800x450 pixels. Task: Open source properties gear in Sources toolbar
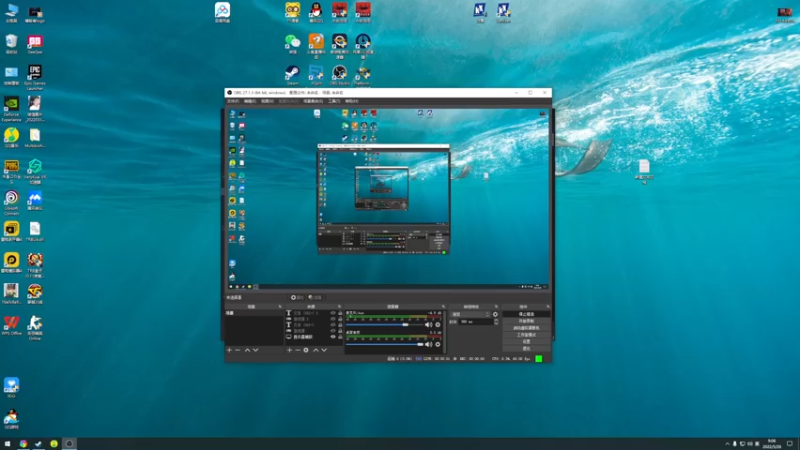[306, 350]
